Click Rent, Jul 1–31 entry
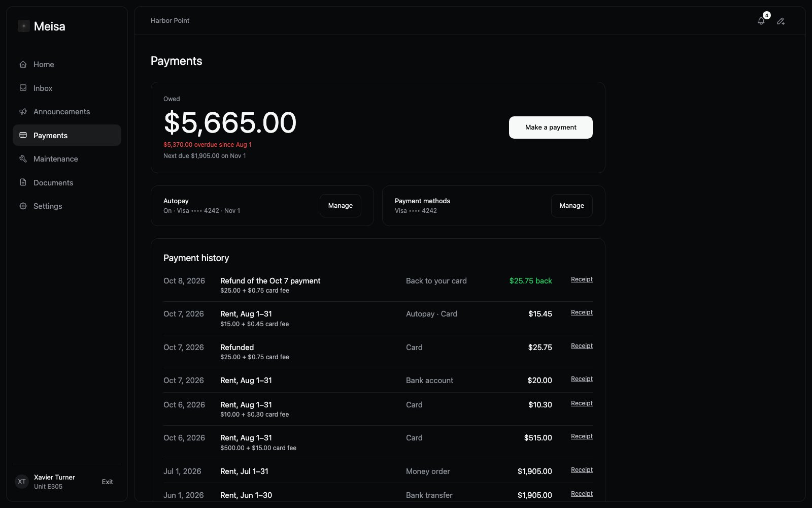 [x=244, y=471]
